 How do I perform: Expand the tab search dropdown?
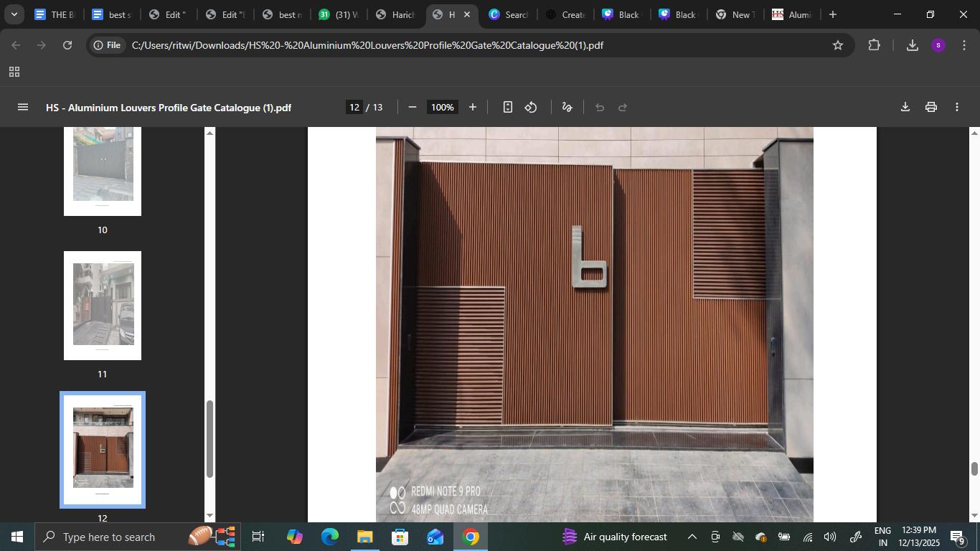click(14, 14)
